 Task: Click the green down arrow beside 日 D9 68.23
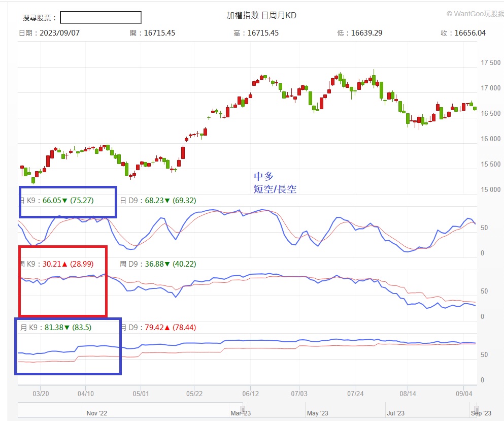[167, 201]
